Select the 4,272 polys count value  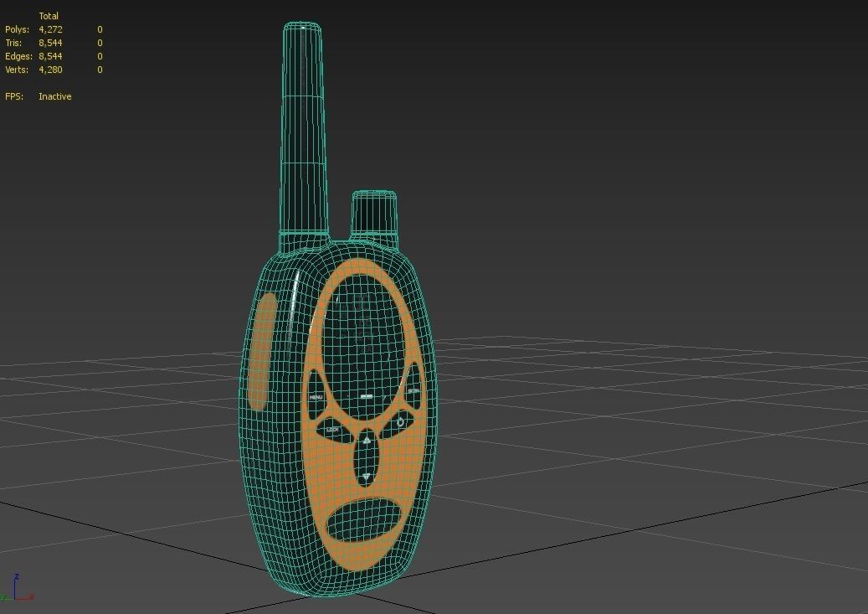(x=50, y=29)
